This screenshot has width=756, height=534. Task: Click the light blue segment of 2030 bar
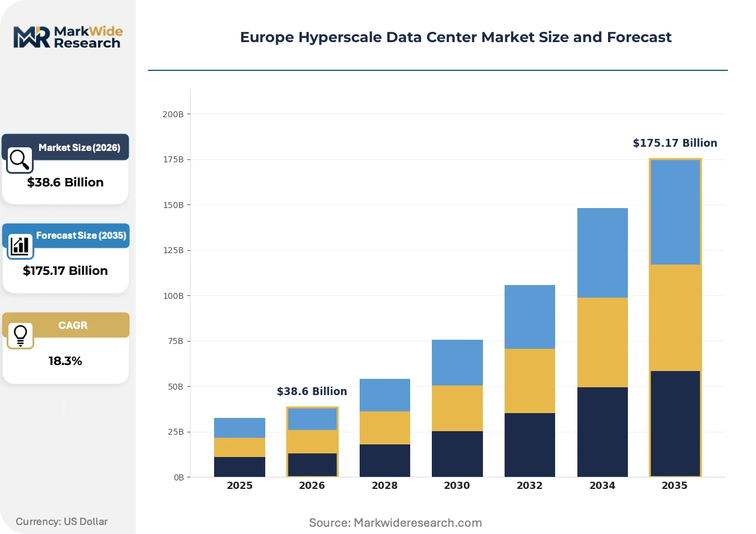457,363
